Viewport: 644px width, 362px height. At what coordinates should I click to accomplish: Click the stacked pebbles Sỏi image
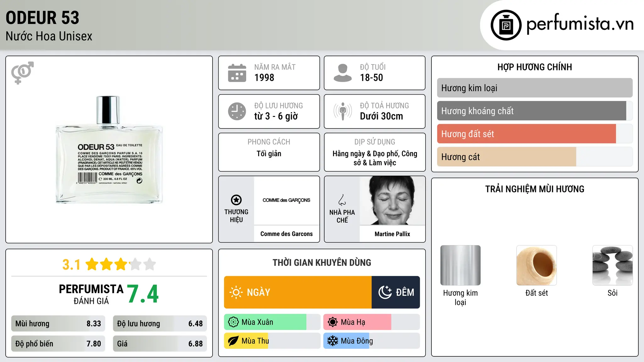(613, 265)
